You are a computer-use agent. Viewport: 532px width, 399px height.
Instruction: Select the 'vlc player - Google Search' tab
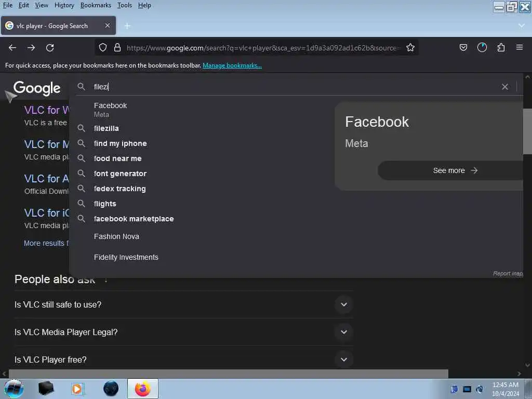(x=58, y=25)
